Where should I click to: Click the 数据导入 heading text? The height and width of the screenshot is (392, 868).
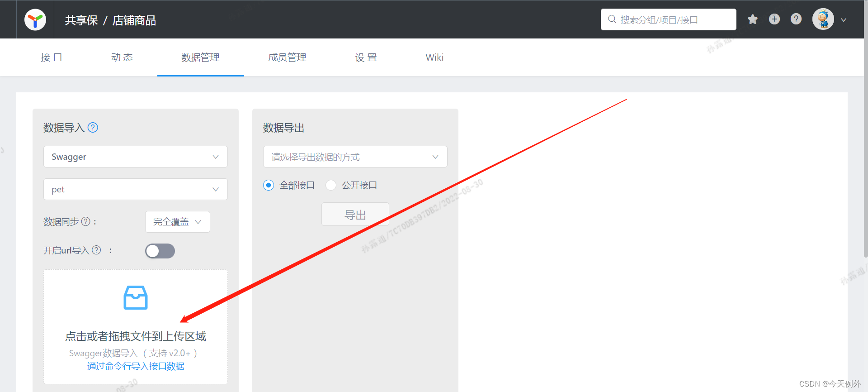tap(64, 128)
